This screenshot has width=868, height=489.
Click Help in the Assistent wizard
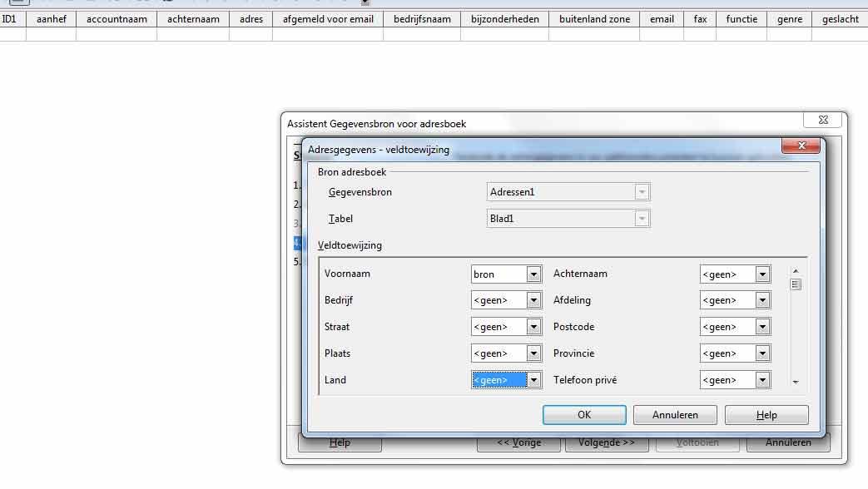[340, 443]
